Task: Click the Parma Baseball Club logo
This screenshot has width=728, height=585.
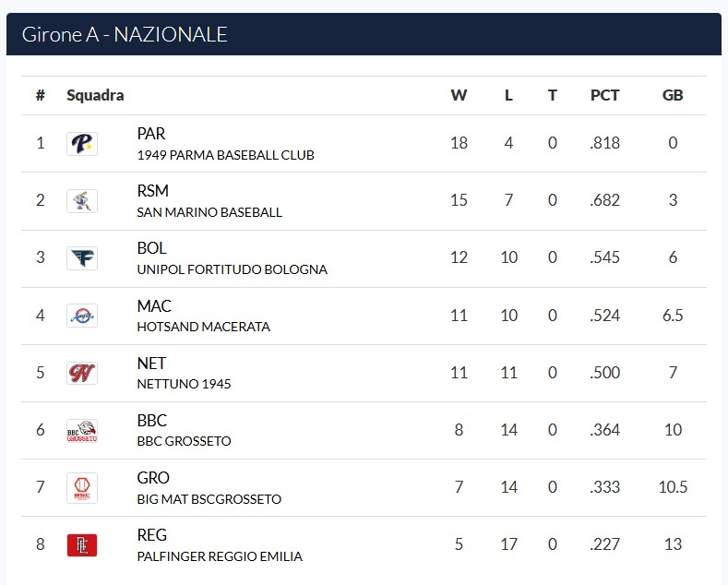Action: [x=82, y=144]
